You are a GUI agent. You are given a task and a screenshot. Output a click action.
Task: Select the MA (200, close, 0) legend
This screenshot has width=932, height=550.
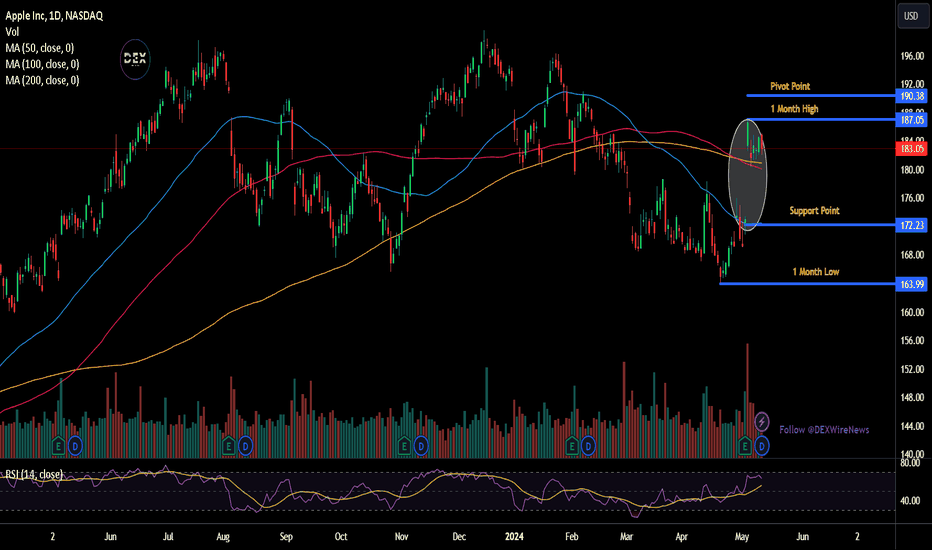click(42, 80)
